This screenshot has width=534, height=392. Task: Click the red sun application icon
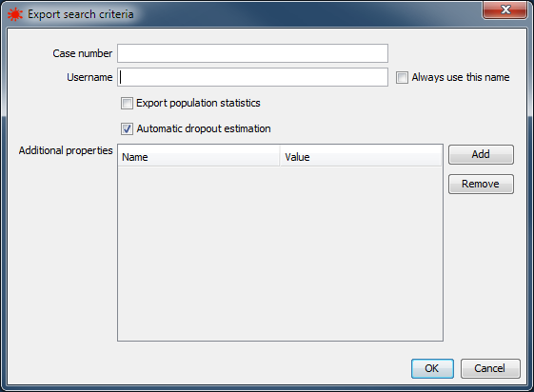pyautogui.click(x=15, y=14)
